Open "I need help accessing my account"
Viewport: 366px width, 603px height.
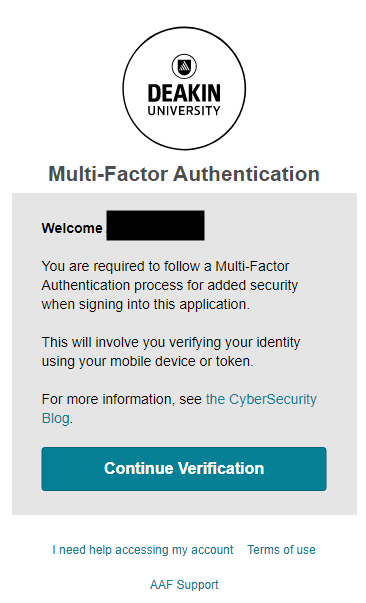tap(143, 550)
